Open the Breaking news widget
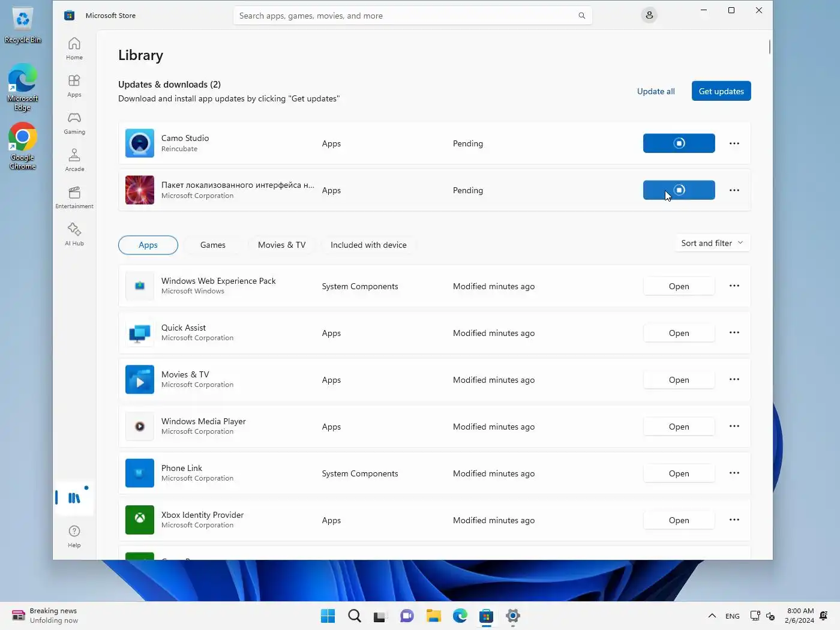 [45, 616]
